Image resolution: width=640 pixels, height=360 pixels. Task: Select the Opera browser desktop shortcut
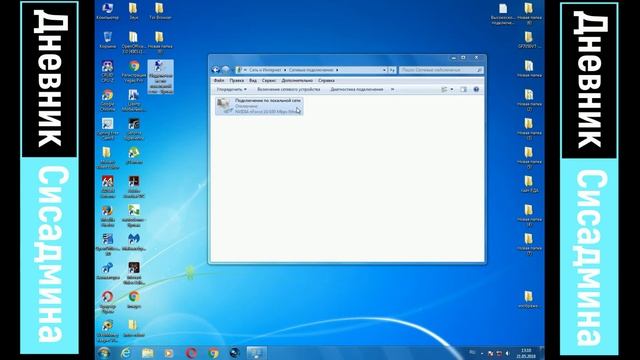(108, 302)
